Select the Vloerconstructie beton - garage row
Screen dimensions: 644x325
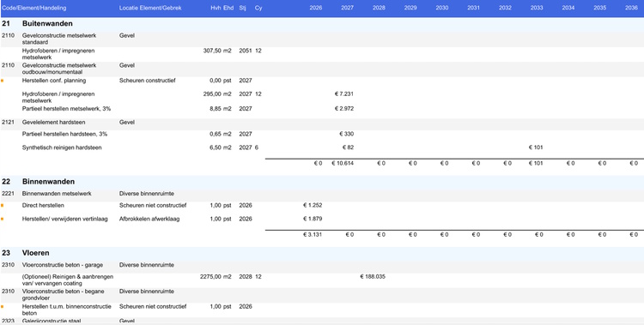click(x=322, y=265)
